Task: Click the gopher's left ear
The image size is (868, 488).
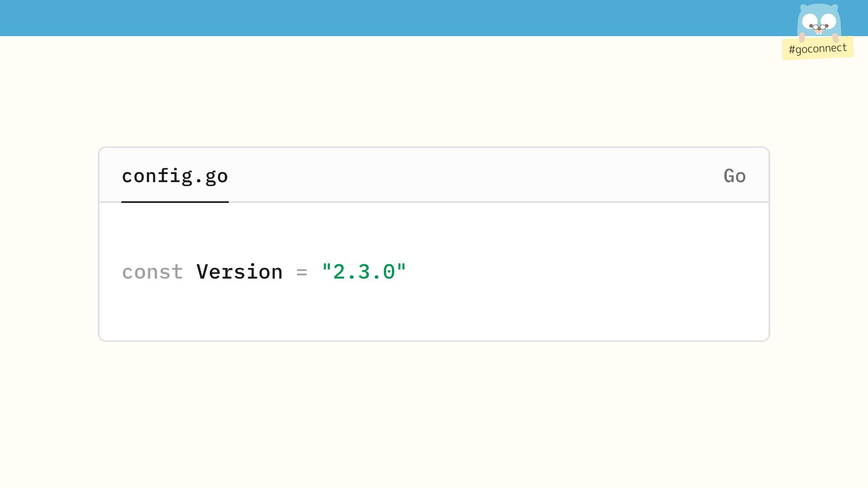Action: point(803,8)
